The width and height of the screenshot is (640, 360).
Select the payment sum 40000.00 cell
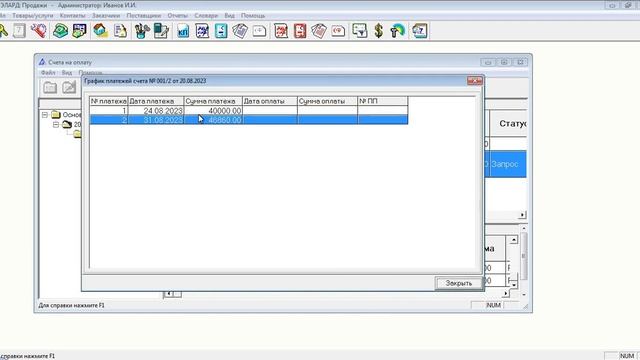[x=213, y=111]
